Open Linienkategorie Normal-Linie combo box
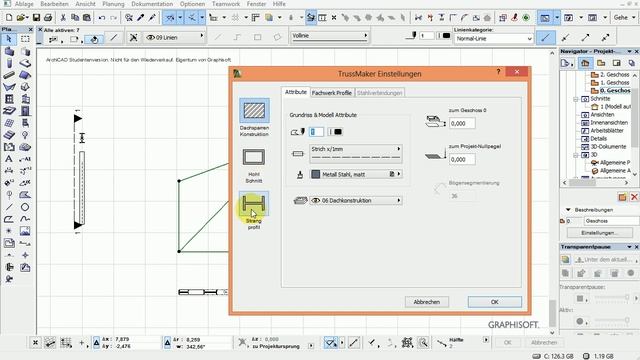 point(494,38)
